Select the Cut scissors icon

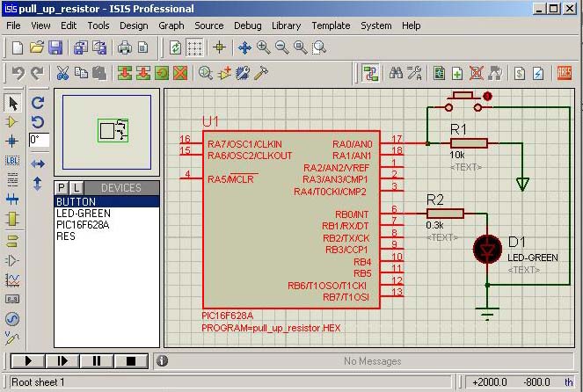62,73
